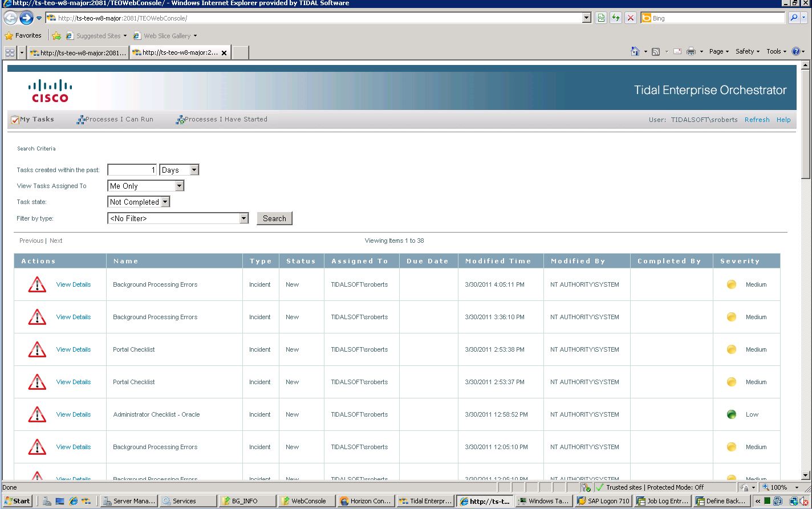Click Add to Favorites Bar icon
The width and height of the screenshot is (812, 509).
coord(56,36)
